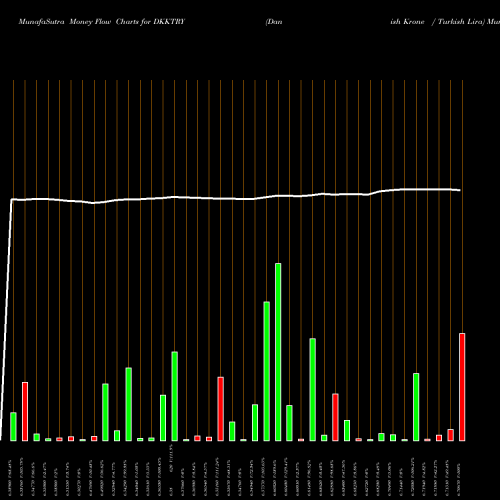Click the 'MunafaSutra Money Flow Charts for DKKTRY' title
This screenshot has height=500, width=500.
[102, 22]
